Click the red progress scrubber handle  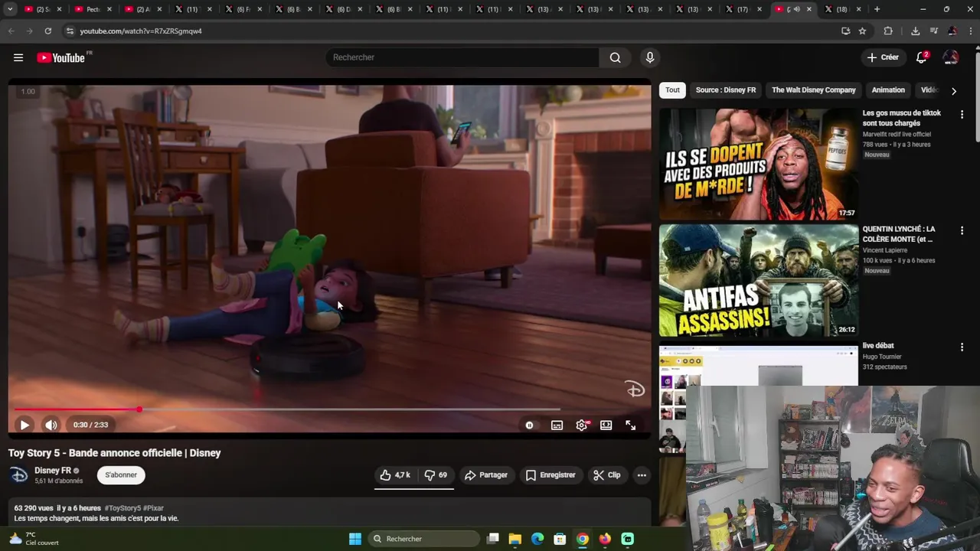point(139,410)
